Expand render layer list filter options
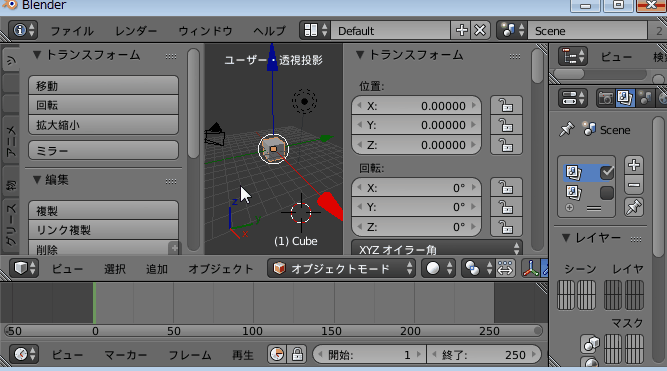This screenshot has width=667, height=371. (x=569, y=208)
